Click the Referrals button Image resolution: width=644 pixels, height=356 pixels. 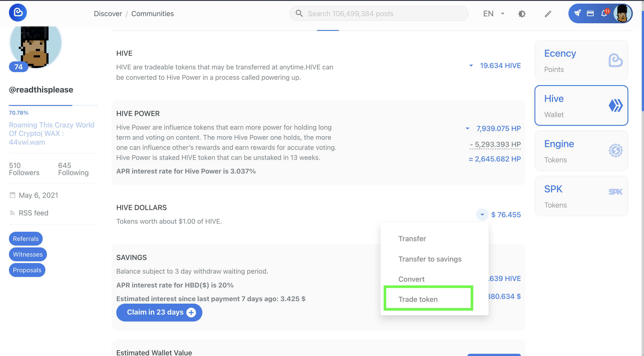[x=26, y=239]
